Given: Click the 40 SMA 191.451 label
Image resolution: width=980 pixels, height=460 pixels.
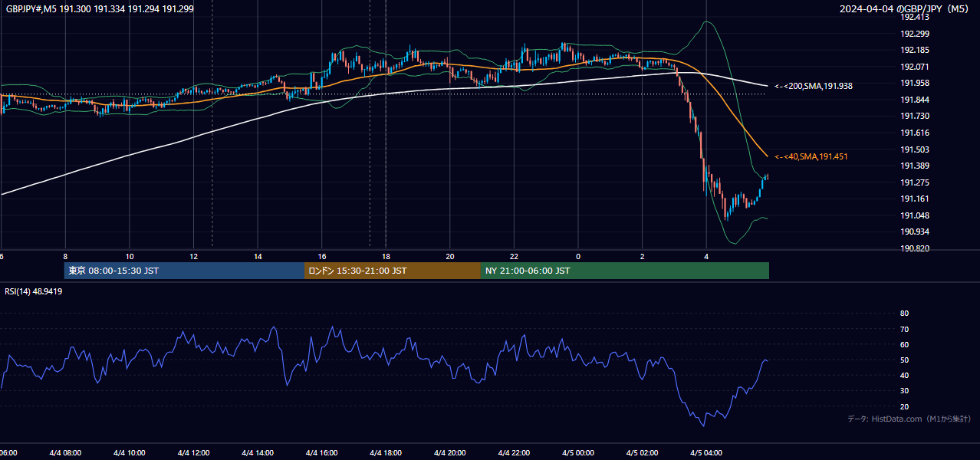Looking at the screenshot, I should point(811,157).
